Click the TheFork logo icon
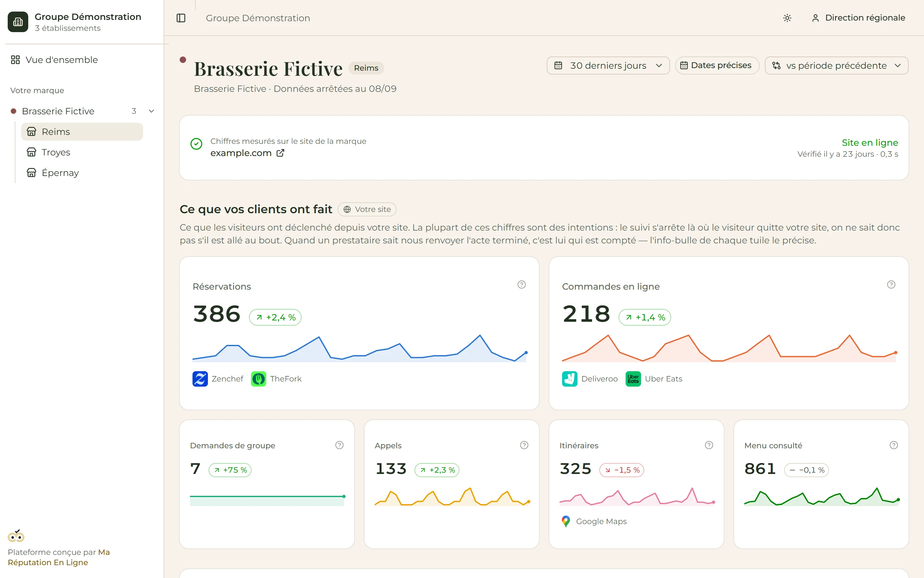 pyautogui.click(x=259, y=379)
